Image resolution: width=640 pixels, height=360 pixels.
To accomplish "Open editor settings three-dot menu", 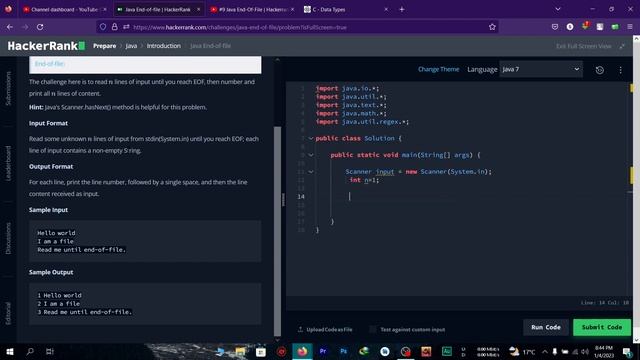I will click(620, 70).
